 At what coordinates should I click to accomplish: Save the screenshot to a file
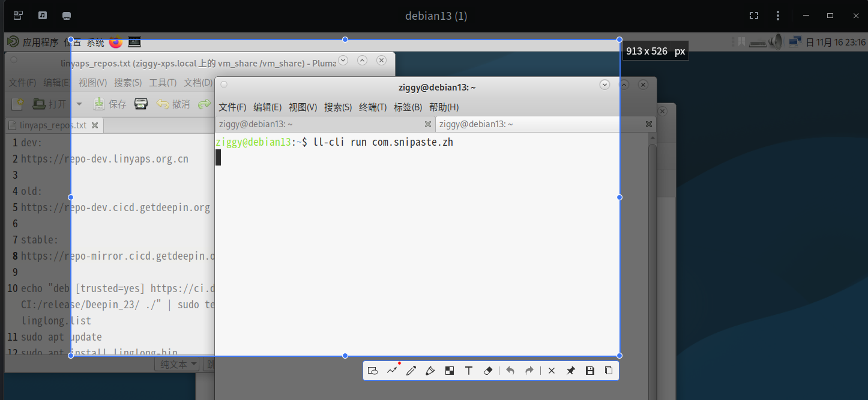pos(590,371)
